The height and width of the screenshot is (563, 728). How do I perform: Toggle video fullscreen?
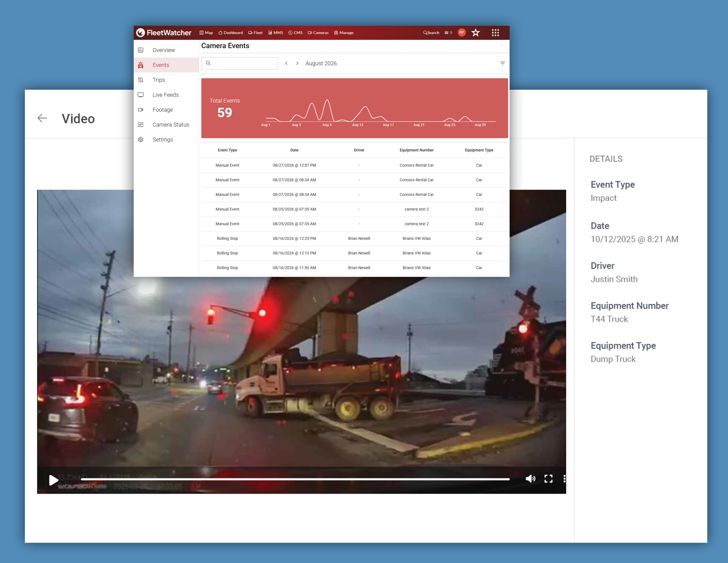[x=548, y=479]
